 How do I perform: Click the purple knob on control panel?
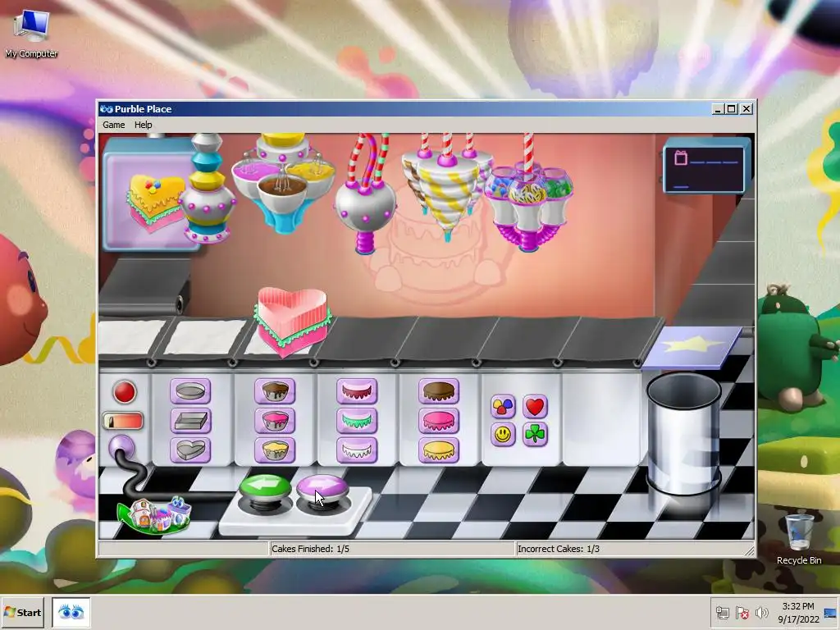(121, 447)
